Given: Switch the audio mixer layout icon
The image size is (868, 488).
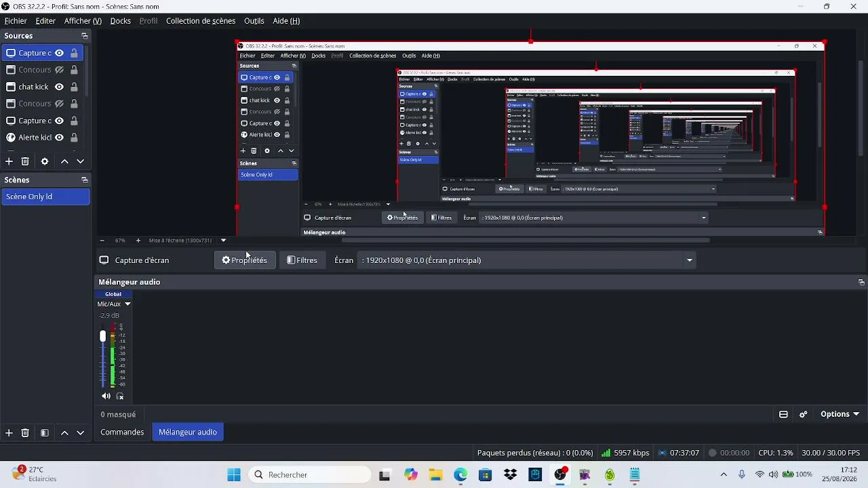Looking at the screenshot, I should [x=783, y=414].
